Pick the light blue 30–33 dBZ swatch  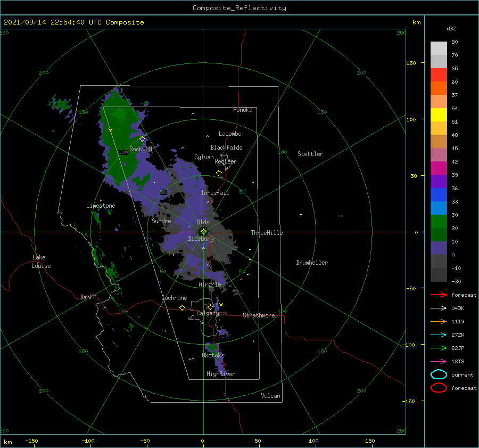tap(439, 208)
